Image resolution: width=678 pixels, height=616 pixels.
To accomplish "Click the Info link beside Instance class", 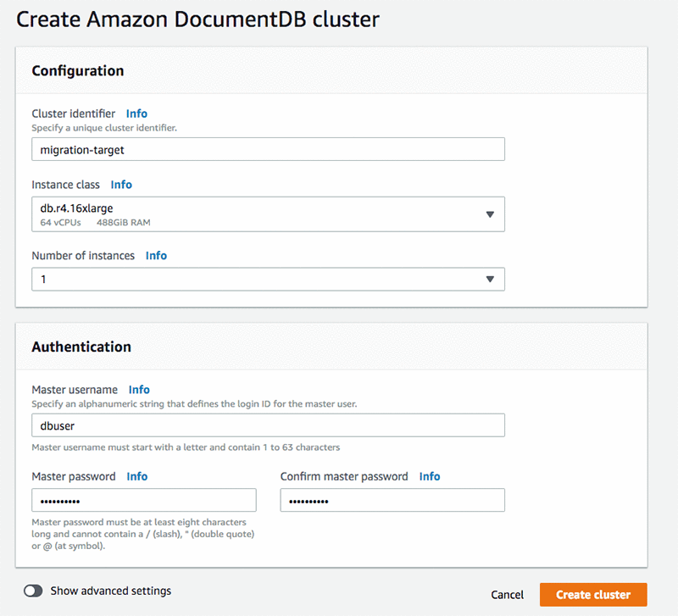I will click(121, 185).
